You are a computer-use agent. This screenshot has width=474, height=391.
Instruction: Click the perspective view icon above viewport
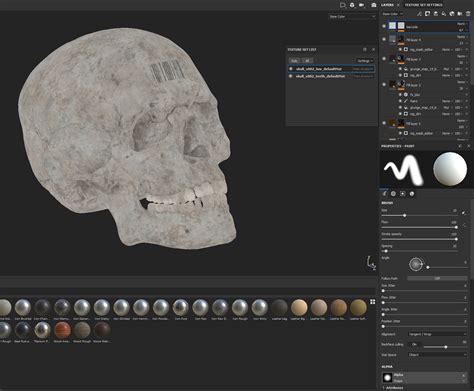coord(343,5)
